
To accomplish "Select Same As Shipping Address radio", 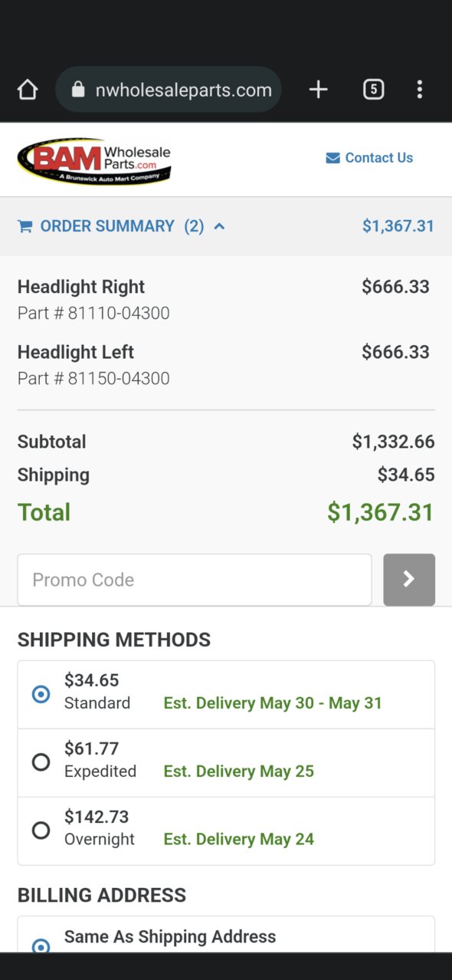I will 41,945.
